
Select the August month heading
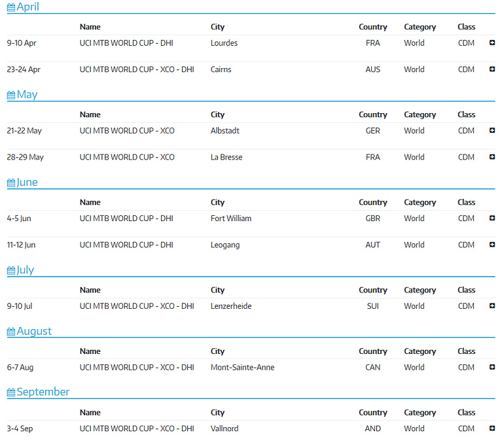click(x=34, y=331)
